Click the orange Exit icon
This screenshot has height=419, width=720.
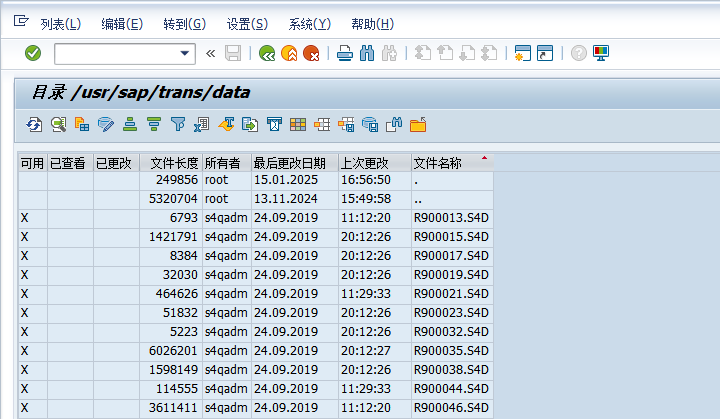[x=289, y=53]
